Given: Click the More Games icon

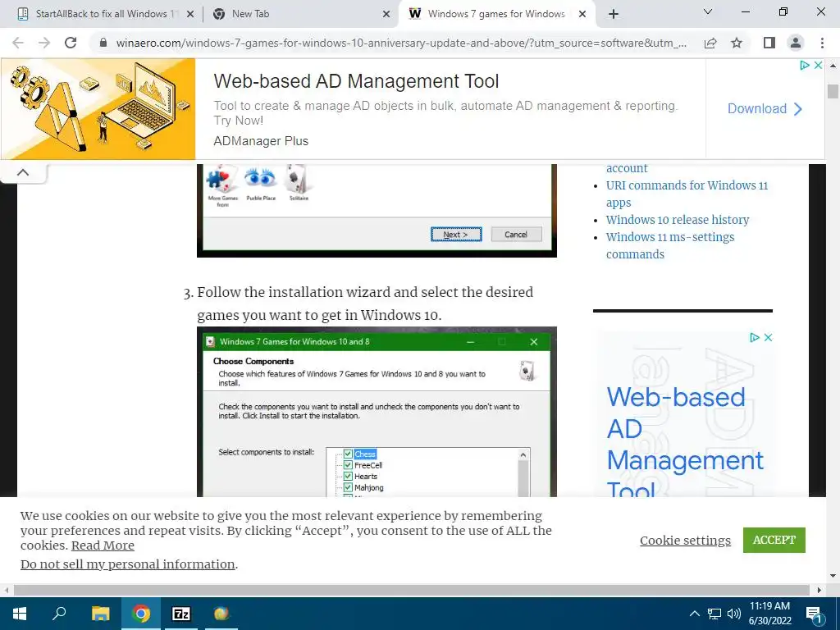Looking at the screenshot, I should (x=222, y=186).
